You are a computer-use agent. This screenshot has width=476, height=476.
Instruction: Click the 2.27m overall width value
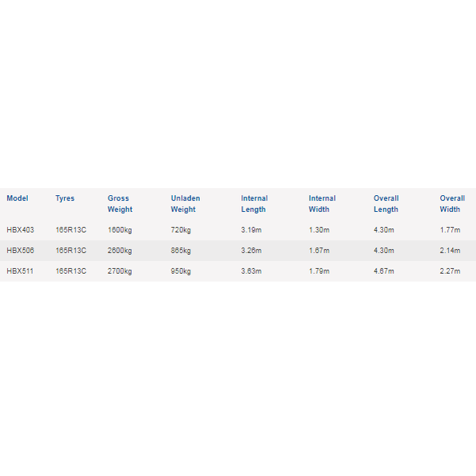tap(450, 271)
